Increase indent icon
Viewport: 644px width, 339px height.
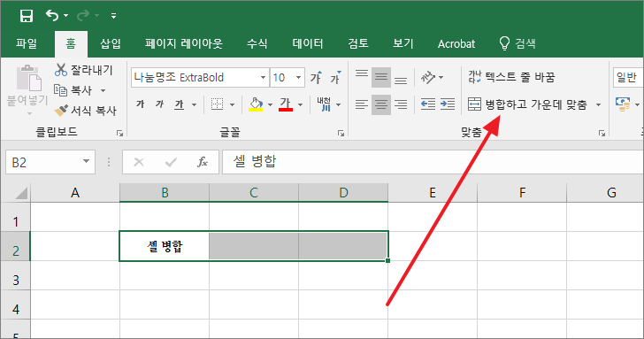coord(448,104)
